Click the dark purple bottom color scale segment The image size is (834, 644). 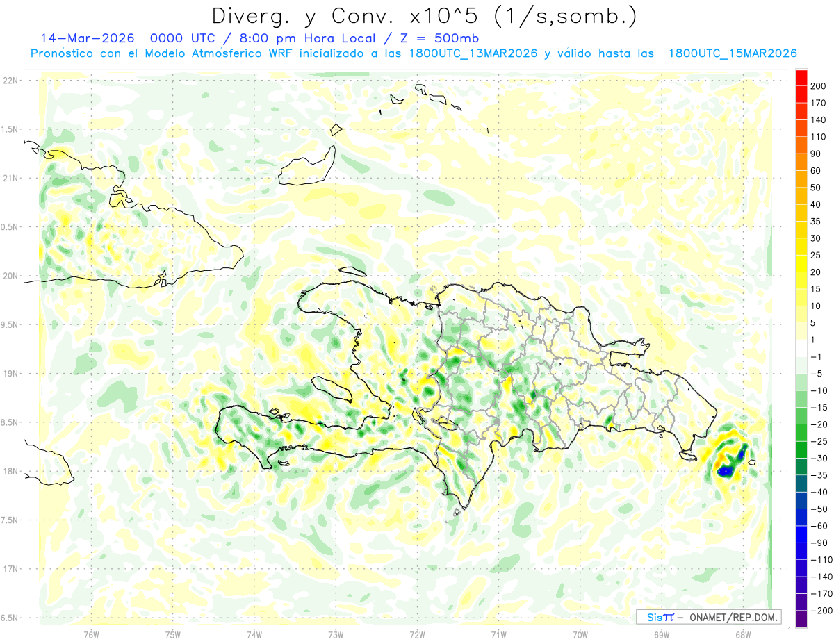coord(801,619)
